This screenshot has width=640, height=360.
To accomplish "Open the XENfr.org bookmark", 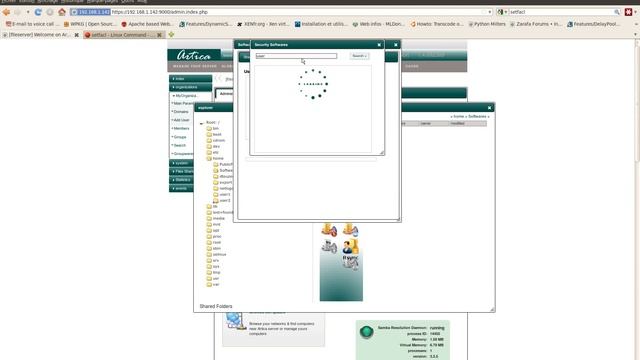I will point(263,24).
